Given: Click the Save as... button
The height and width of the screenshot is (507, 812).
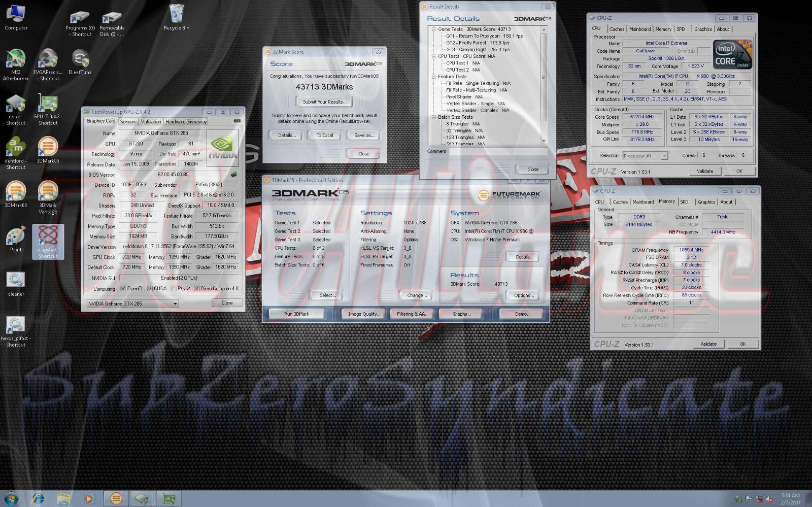Looking at the screenshot, I should tap(364, 135).
